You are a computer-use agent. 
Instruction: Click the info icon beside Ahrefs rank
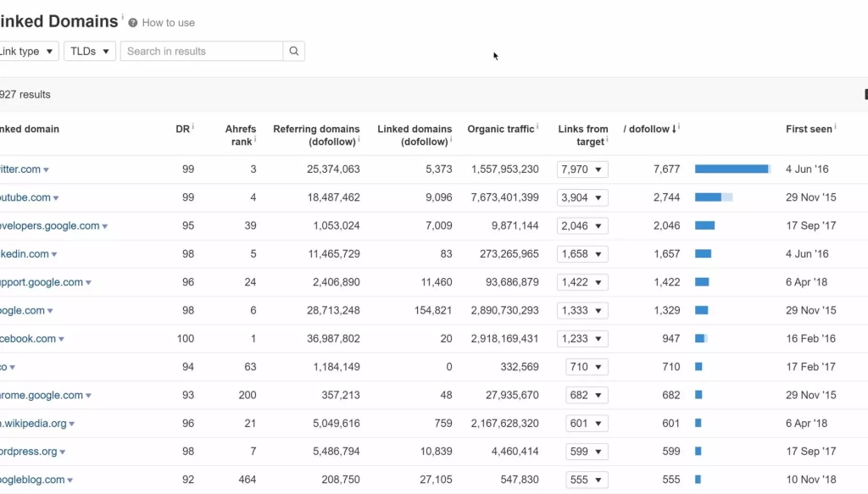click(x=255, y=140)
